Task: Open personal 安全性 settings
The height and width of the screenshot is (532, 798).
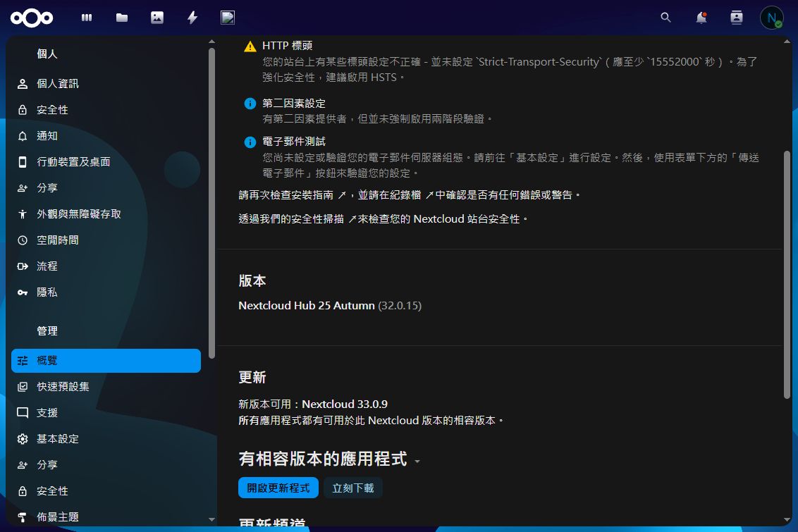Action: (106, 110)
